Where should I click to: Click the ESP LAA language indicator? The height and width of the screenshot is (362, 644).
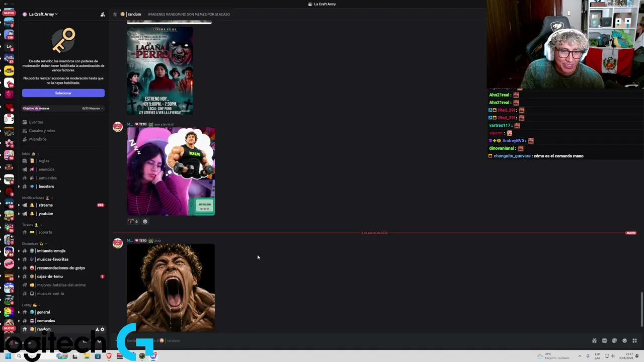(598, 356)
